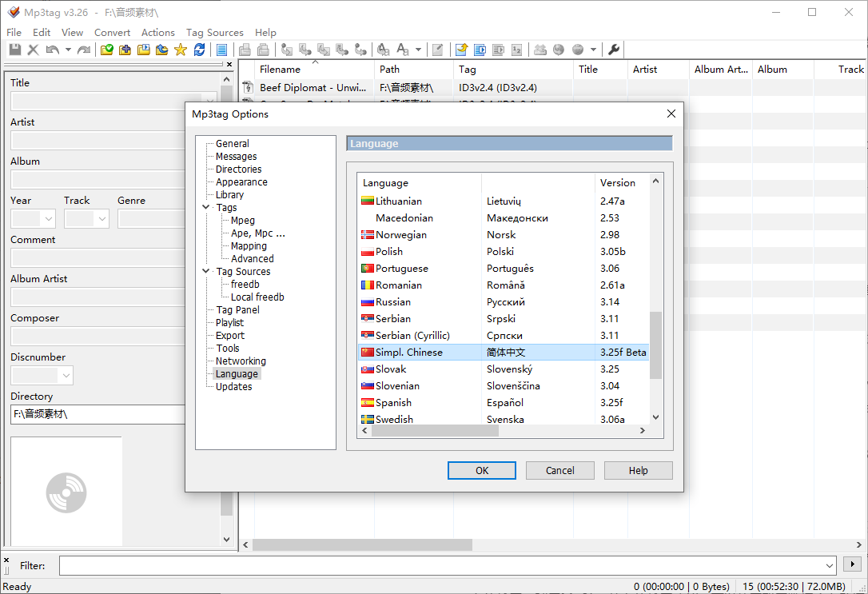This screenshot has width=868, height=594.
Task: Open Options via the wrench icon
Action: tap(614, 50)
